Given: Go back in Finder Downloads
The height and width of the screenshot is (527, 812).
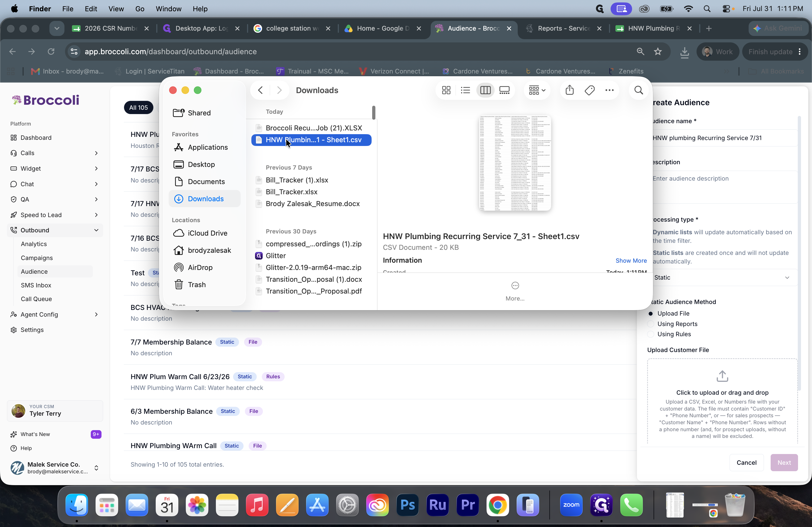Looking at the screenshot, I should point(260,90).
